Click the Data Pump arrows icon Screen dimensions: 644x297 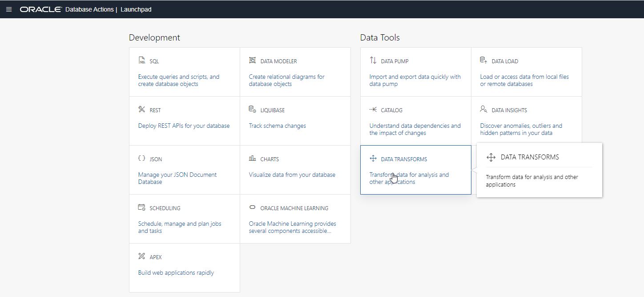tap(373, 61)
